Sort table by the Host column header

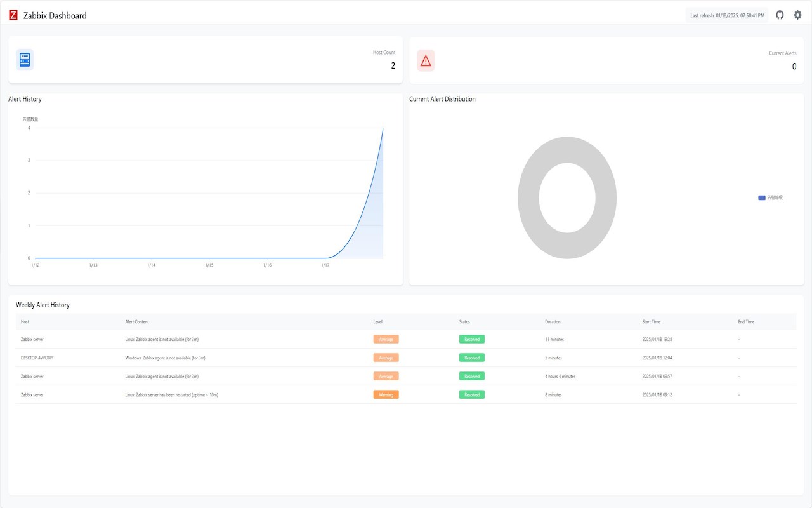click(25, 322)
